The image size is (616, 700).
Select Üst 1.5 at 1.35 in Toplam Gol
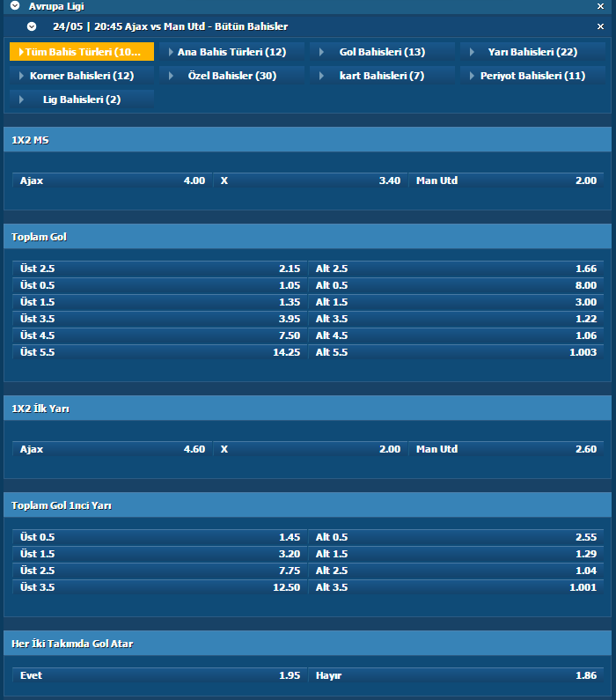click(159, 302)
